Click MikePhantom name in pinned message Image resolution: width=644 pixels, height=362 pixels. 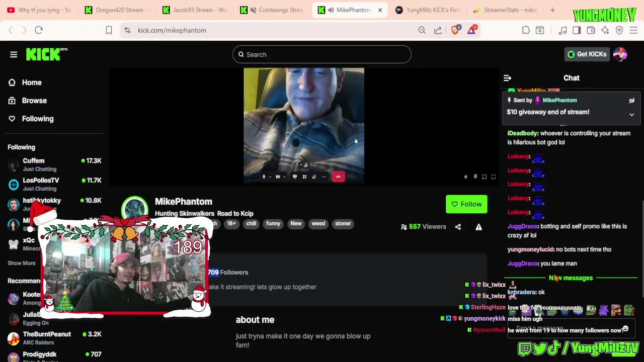[x=559, y=101]
